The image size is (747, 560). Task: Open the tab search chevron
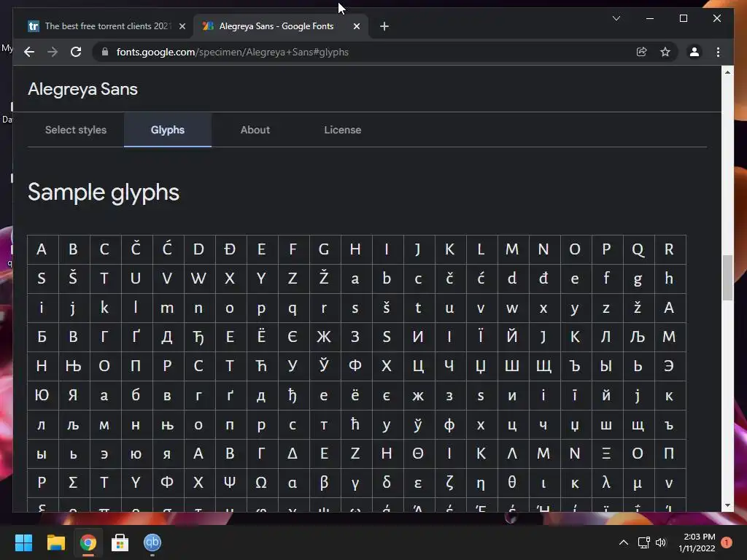[616, 18]
